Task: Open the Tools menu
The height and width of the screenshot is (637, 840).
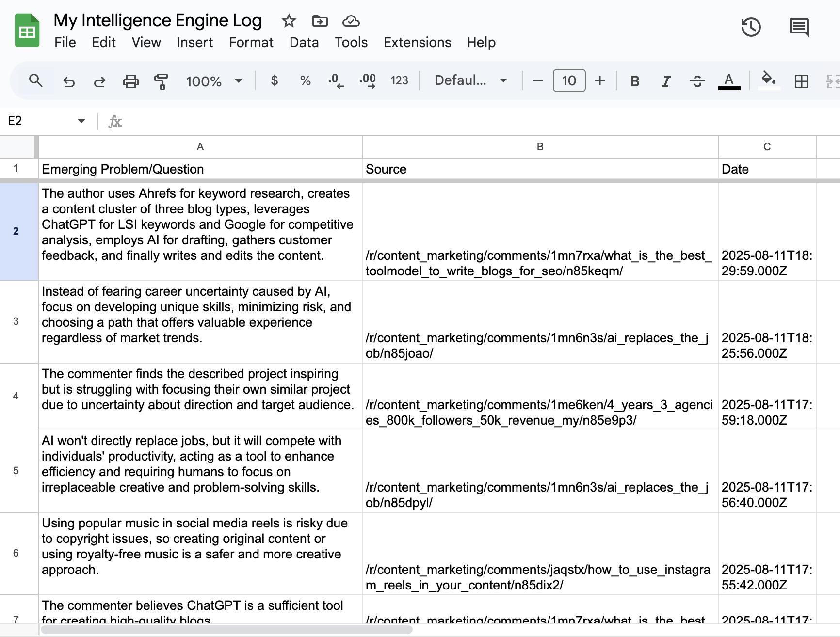Action: point(351,43)
